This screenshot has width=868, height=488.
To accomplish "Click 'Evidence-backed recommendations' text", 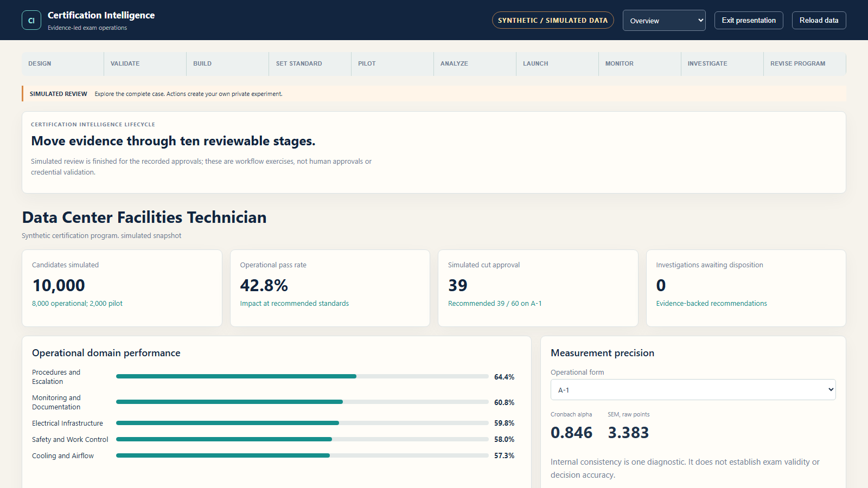I will pyautogui.click(x=712, y=304).
